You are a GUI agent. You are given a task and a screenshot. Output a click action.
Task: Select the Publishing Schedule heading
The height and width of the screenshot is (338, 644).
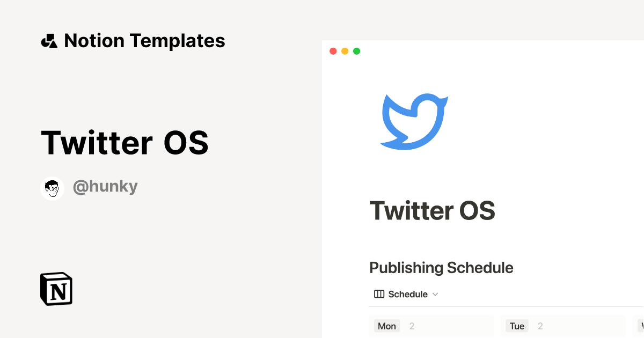click(x=441, y=267)
